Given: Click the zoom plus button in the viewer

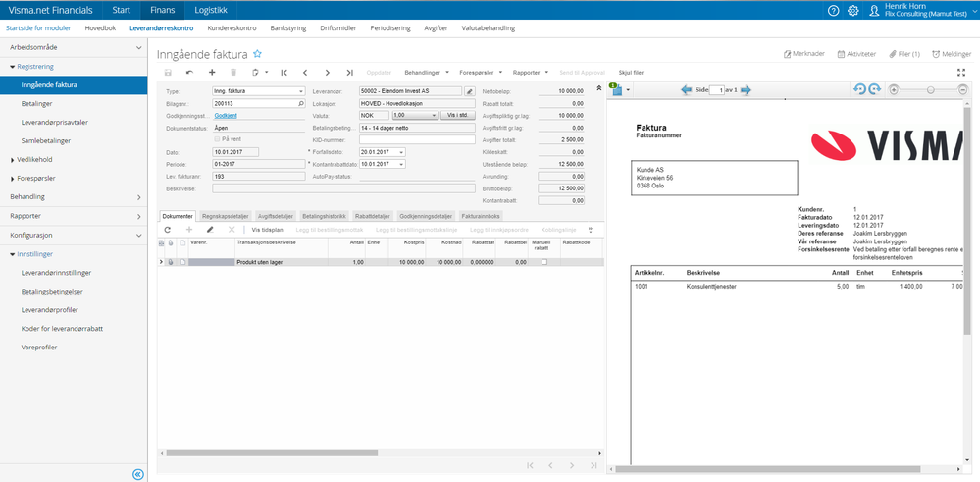Looking at the screenshot, I should [894, 90].
